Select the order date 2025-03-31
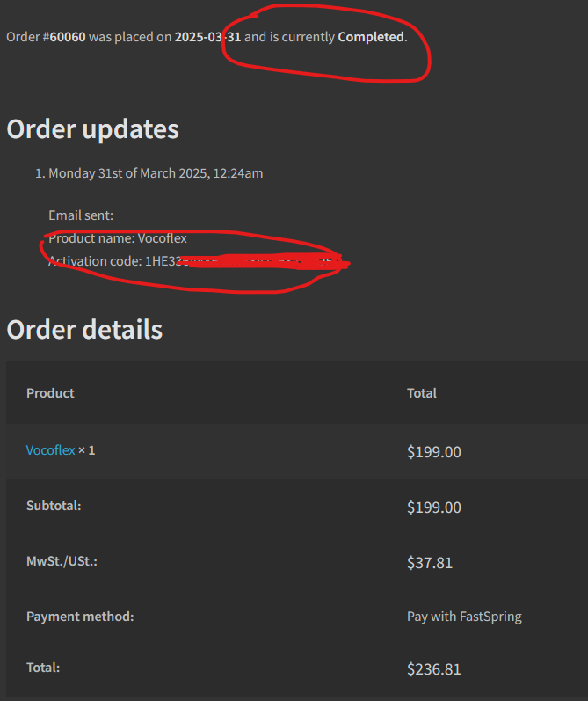The image size is (588, 701). (x=207, y=37)
